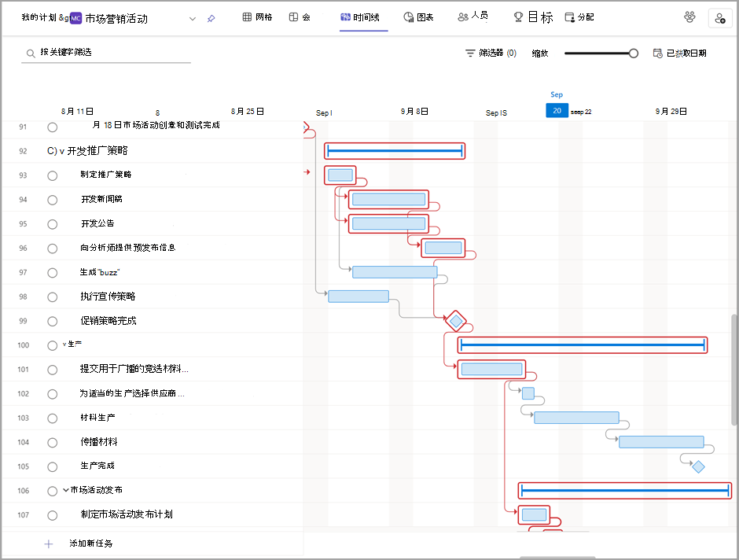739x560 pixels.
Task: Select the 生产 summary bar
Action: pos(583,345)
